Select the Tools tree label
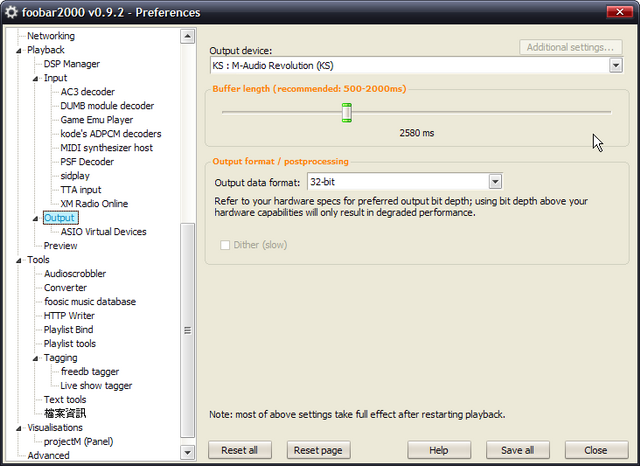 pos(38,260)
